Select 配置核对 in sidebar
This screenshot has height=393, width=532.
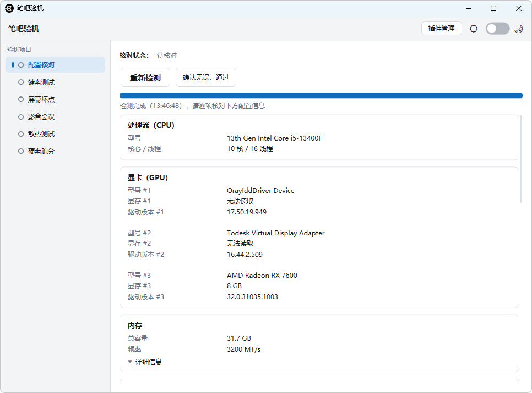(x=55, y=65)
